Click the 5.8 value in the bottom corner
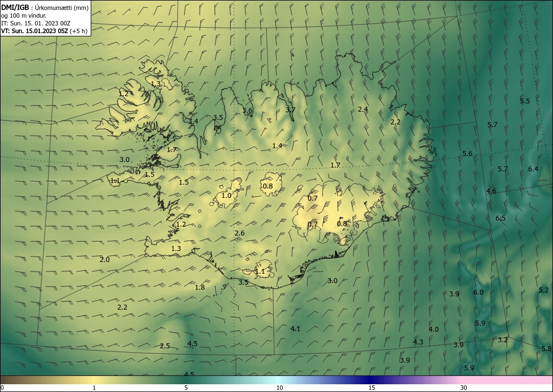The width and height of the screenshot is (553, 392). [x=546, y=349]
